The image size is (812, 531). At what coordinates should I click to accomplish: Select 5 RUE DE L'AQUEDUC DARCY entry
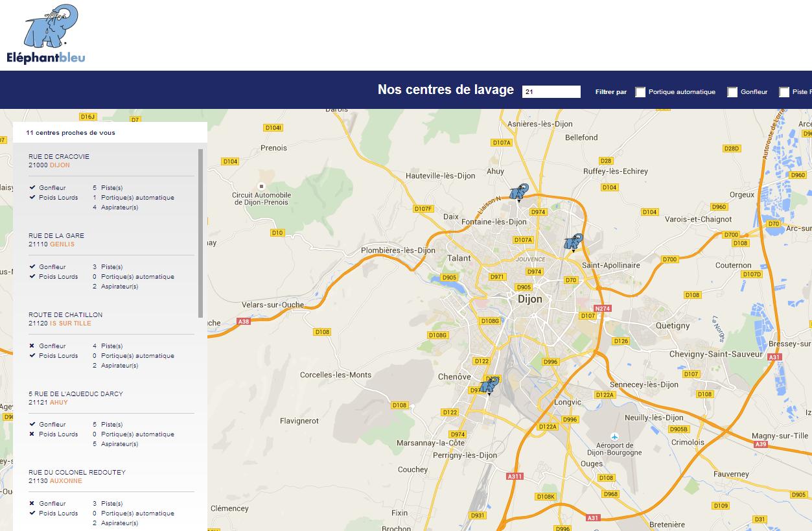click(x=76, y=394)
